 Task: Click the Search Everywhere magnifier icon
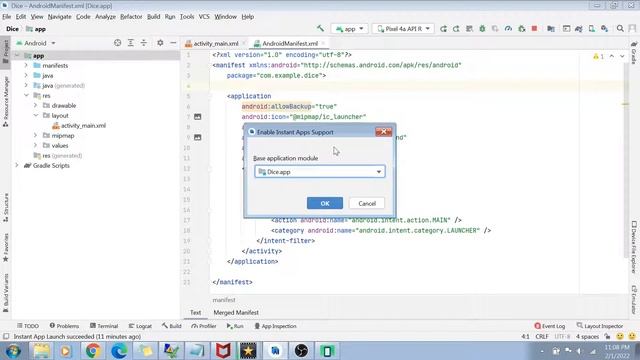[x=620, y=29]
